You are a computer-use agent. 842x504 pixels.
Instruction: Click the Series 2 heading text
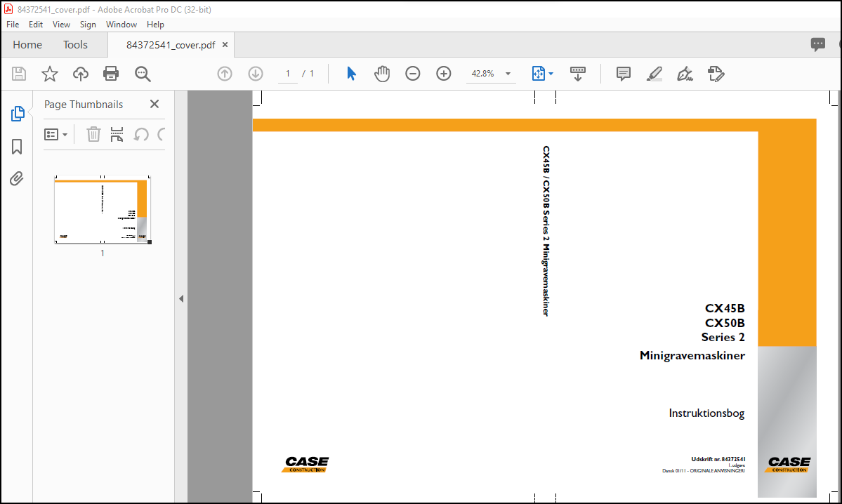tap(723, 337)
